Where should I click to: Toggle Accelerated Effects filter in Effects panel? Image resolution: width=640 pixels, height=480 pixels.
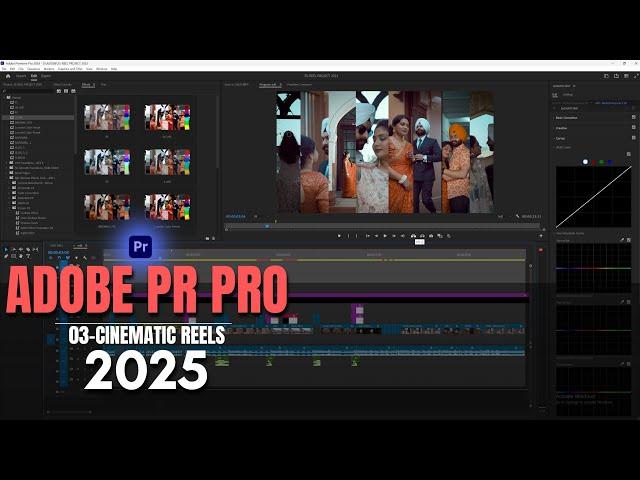tap(59, 91)
